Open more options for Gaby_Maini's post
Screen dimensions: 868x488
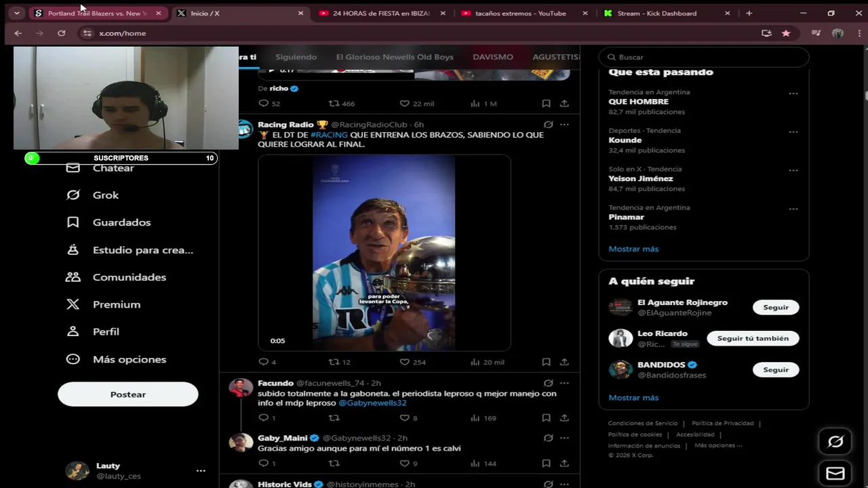click(x=564, y=438)
